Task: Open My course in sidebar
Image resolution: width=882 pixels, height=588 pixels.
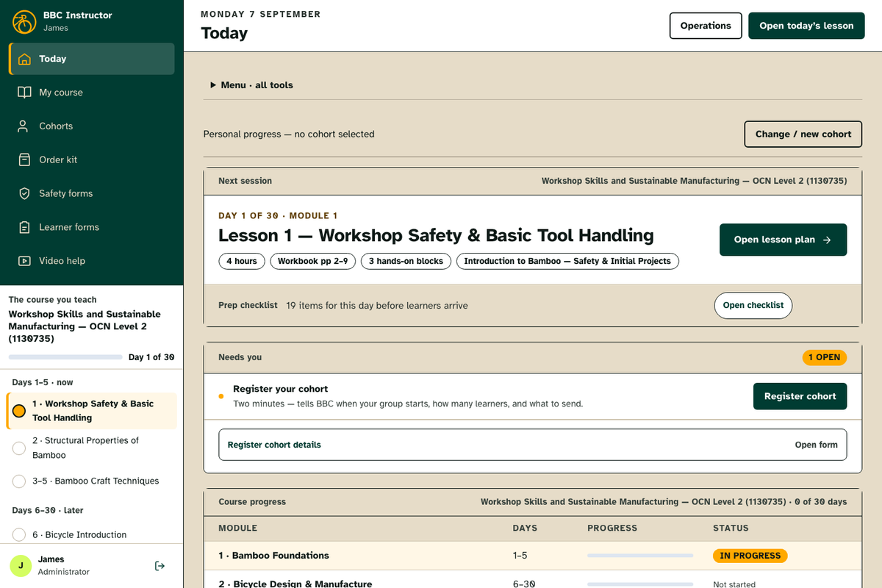Action: pos(92,93)
